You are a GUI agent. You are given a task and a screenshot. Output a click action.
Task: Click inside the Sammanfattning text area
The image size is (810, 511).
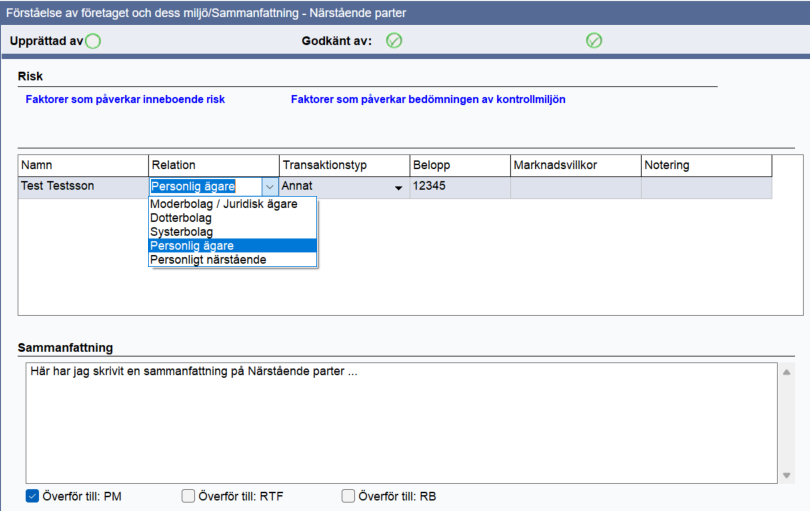pyautogui.click(x=401, y=423)
